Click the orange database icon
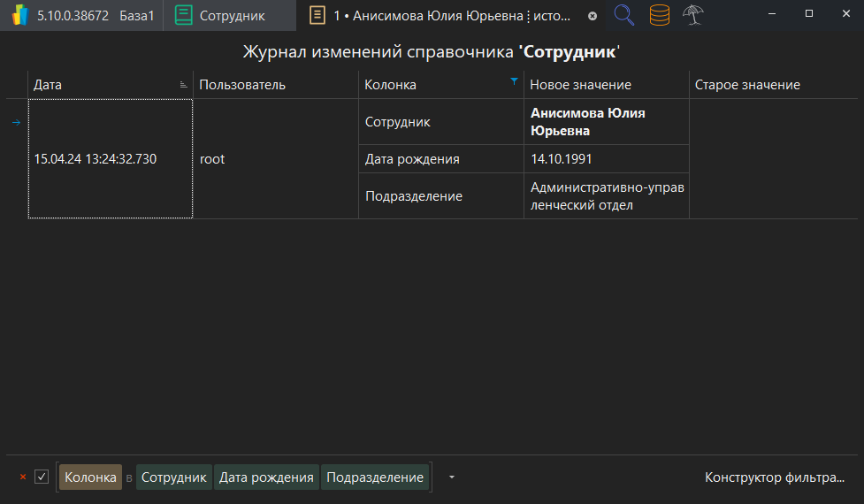 [x=659, y=15]
